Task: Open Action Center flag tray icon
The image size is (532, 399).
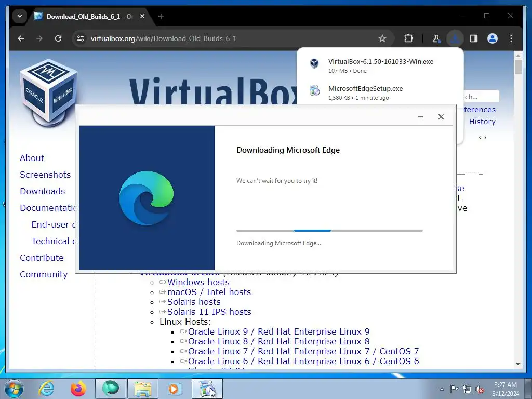Action: tap(454, 389)
